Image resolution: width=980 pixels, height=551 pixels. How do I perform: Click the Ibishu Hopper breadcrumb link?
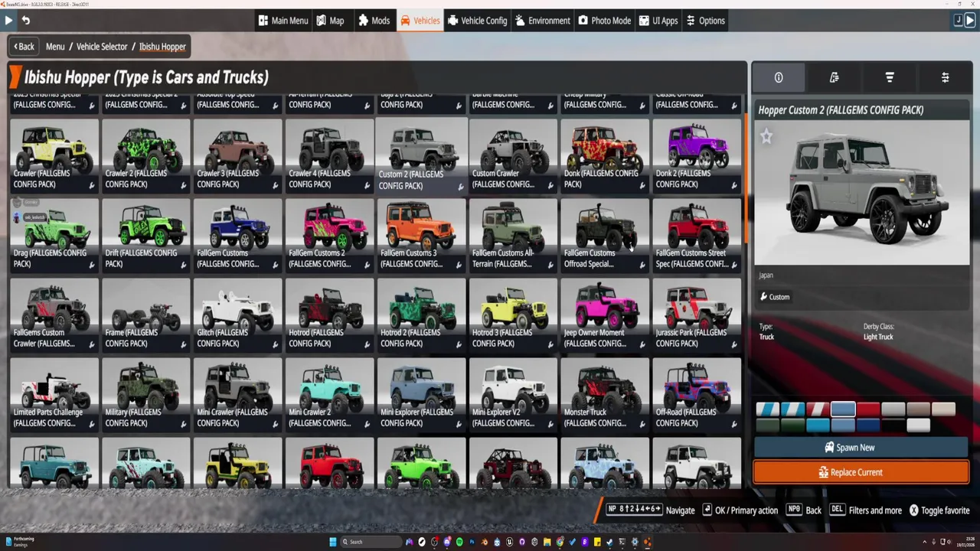pos(162,47)
